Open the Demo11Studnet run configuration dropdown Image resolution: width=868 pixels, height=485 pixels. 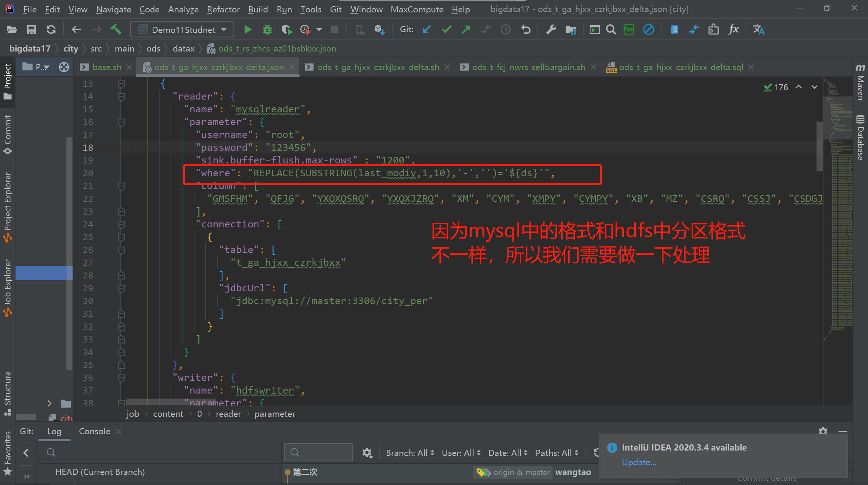183,30
